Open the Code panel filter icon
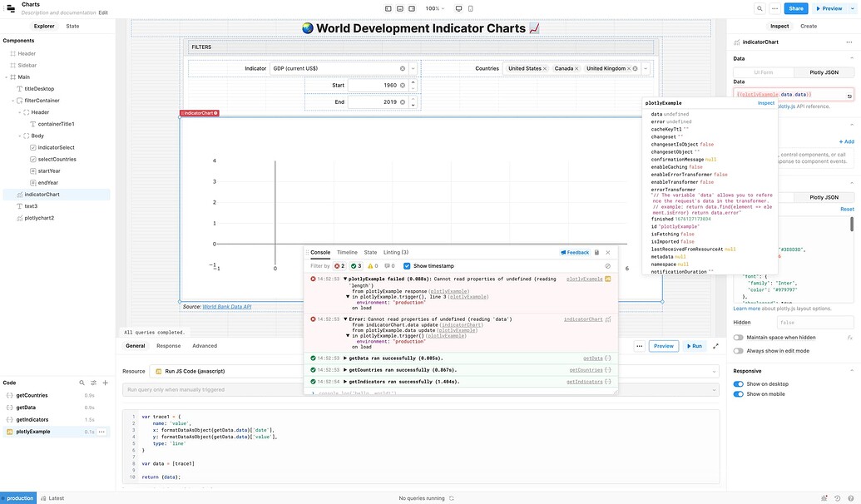This screenshot has height=504, width=861. pos(93,383)
